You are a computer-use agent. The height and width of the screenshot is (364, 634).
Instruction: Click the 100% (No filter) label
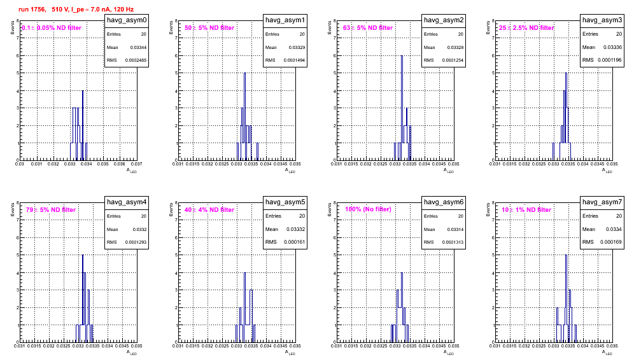coord(369,209)
